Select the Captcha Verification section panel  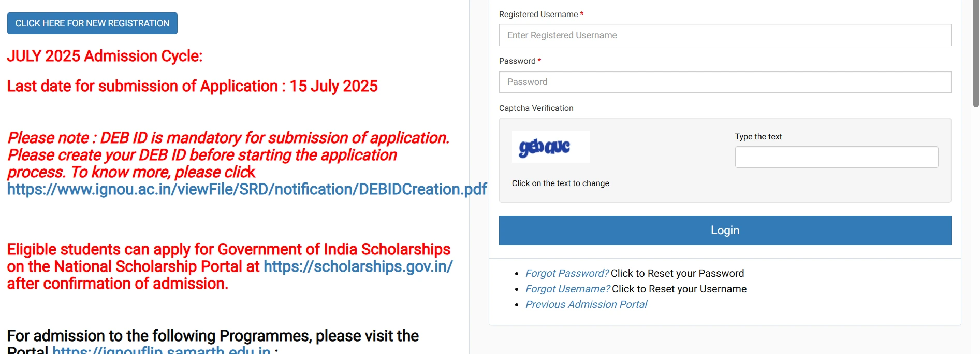tap(724, 161)
